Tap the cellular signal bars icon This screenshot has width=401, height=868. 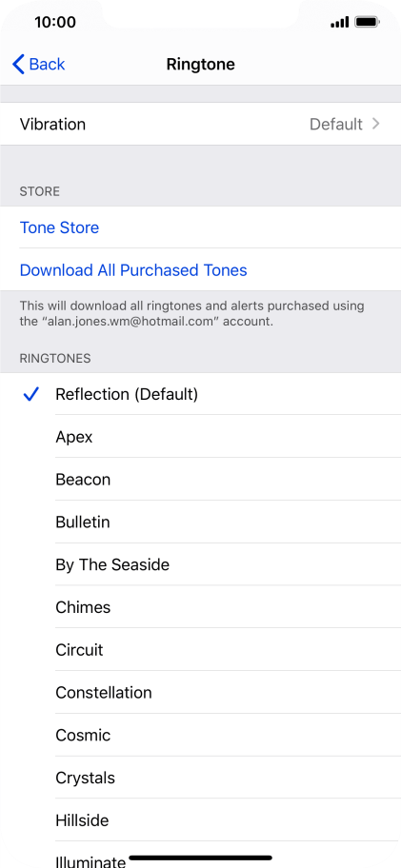tap(339, 23)
